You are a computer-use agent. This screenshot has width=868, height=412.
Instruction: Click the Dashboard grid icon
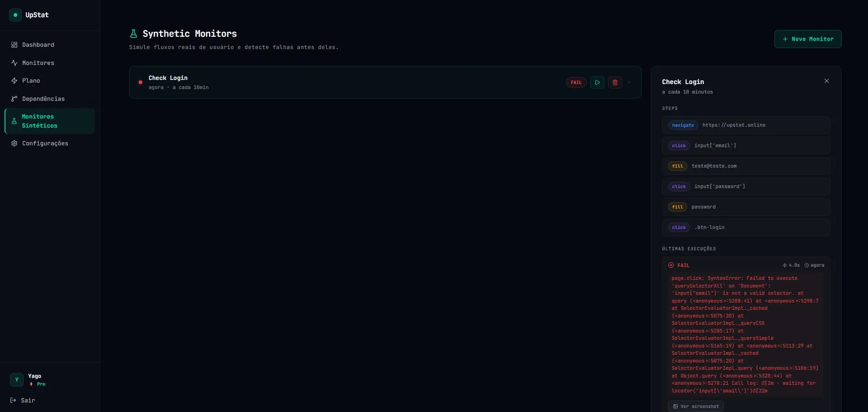click(14, 45)
